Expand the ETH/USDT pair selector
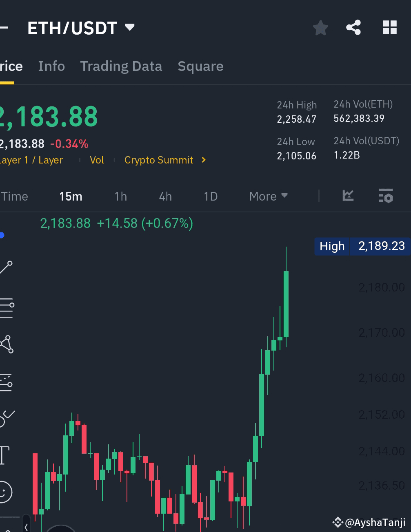 pyautogui.click(x=129, y=27)
